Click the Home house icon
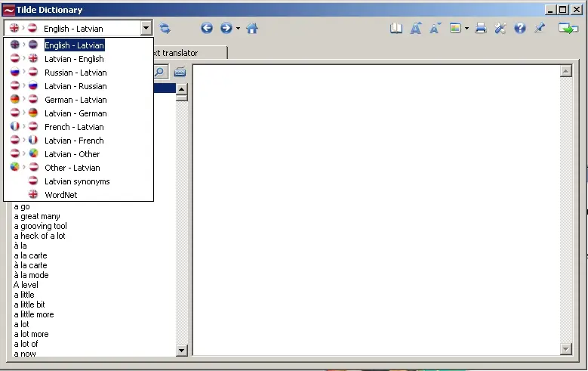 click(252, 28)
